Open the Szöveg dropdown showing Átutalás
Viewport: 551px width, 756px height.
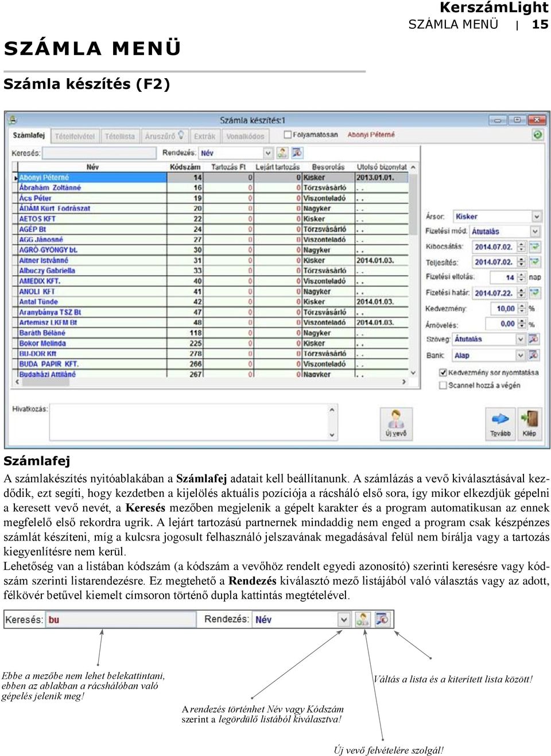[520, 339]
